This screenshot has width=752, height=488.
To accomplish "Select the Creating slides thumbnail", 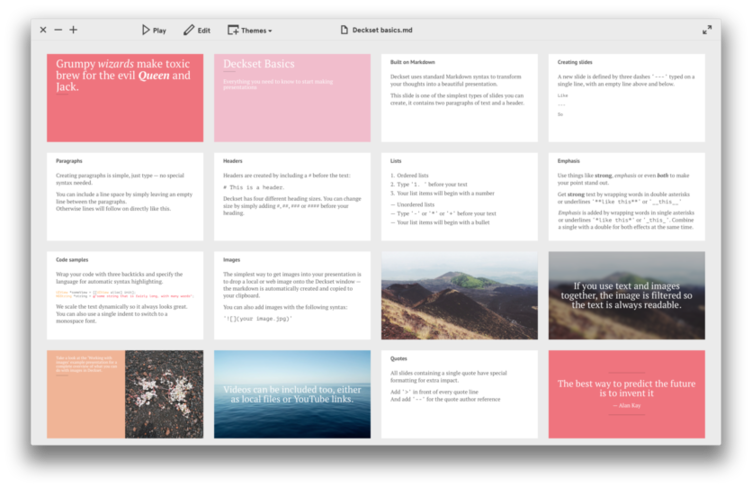I will pyautogui.click(x=626, y=97).
